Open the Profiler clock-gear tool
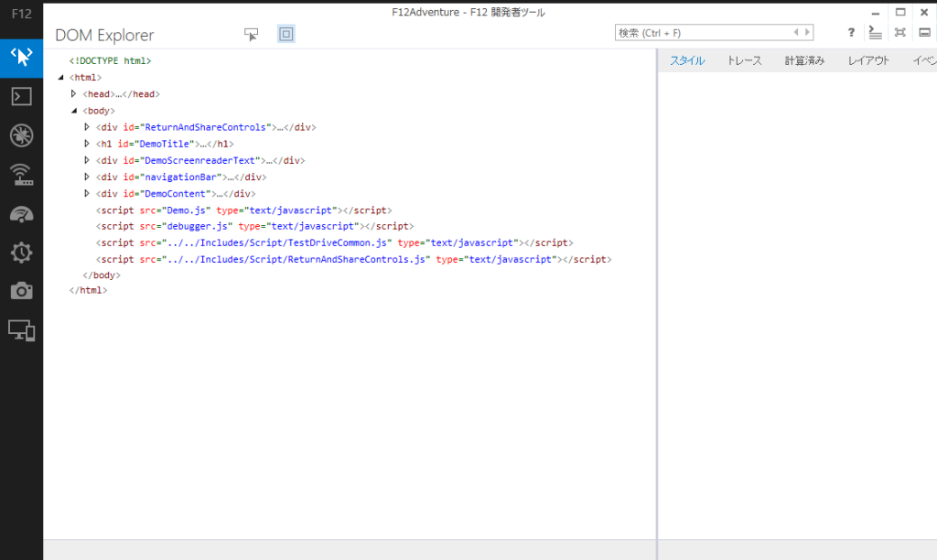Screen dimensions: 937x560 [x=22, y=253]
